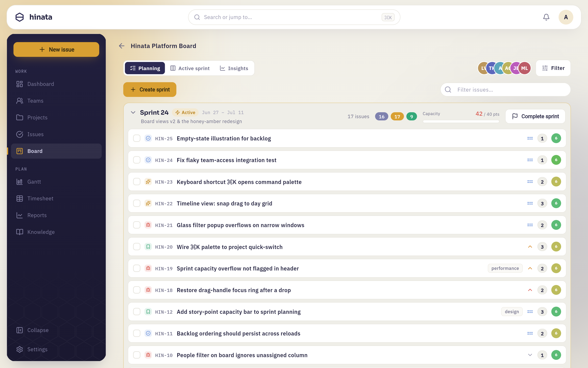The image size is (588, 368).
Task: Click priority dots on HIN-24
Action: click(x=530, y=160)
